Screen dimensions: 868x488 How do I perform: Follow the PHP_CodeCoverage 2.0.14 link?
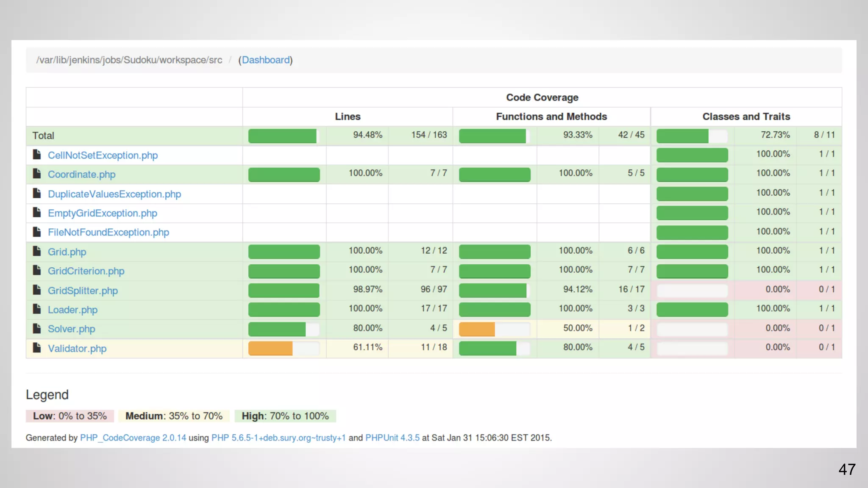click(133, 438)
